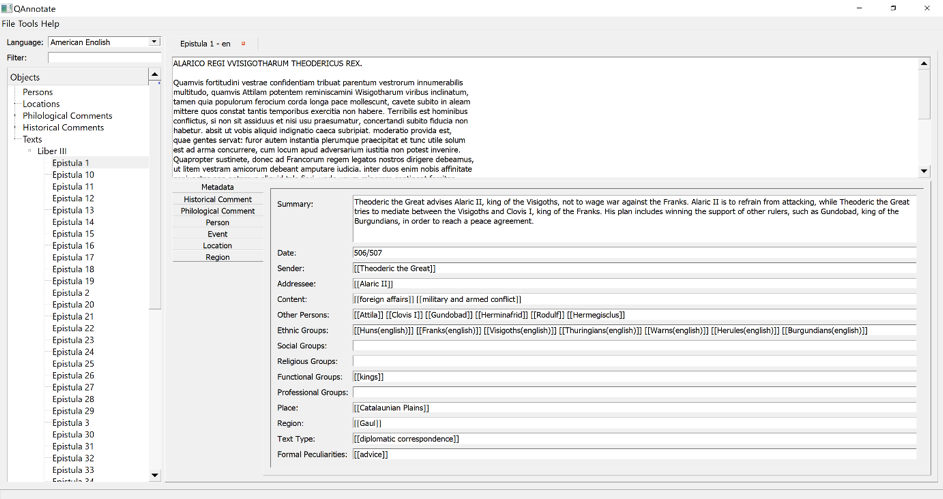Click the Objects tree vertical scrollbar
943x499 pixels.
pos(154,200)
